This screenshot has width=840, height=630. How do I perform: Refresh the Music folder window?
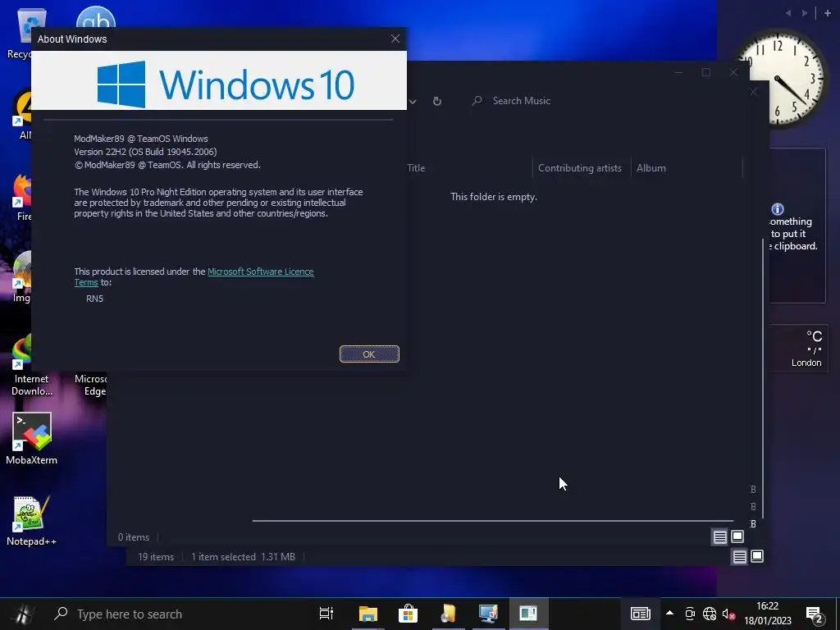437,101
